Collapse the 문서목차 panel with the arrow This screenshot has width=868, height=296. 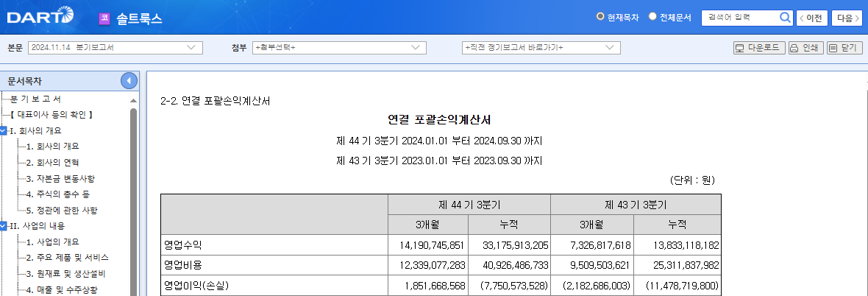pyautogui.click(x=129, y=81)
